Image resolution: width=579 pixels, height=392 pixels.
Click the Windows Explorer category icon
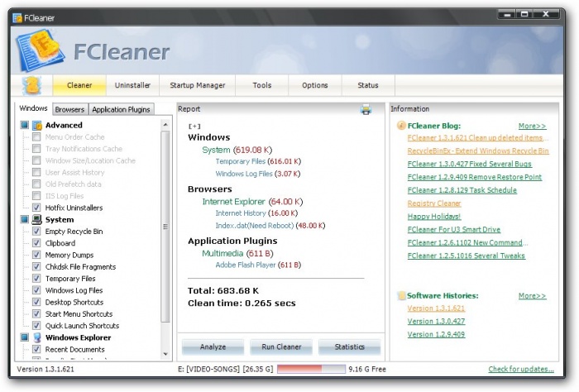[x=37, y=337]
